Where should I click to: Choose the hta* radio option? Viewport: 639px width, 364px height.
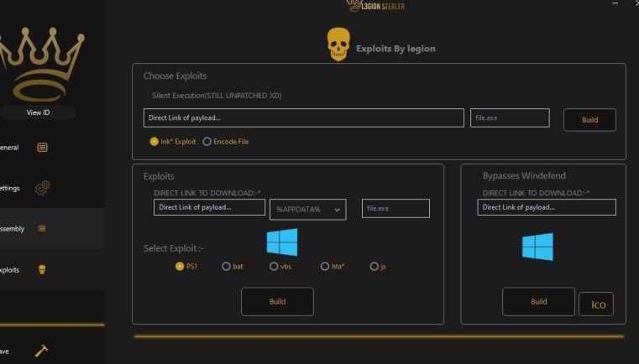coord(325,267)
